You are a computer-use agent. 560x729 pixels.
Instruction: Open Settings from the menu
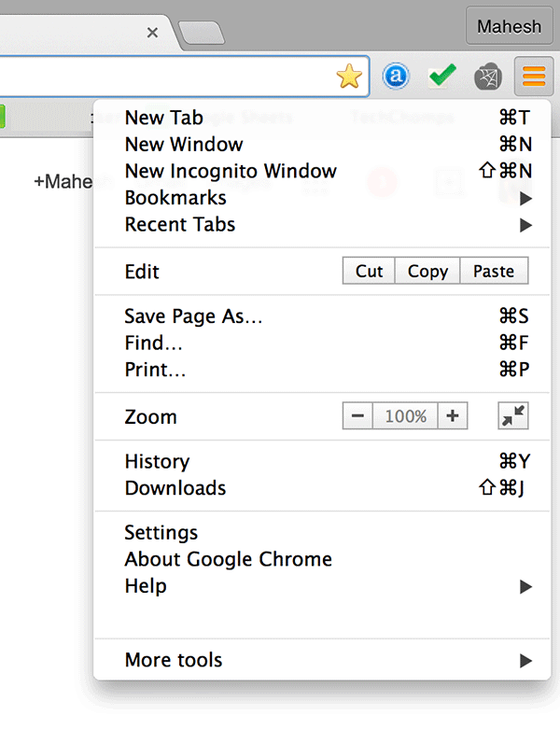pos(322,532)
